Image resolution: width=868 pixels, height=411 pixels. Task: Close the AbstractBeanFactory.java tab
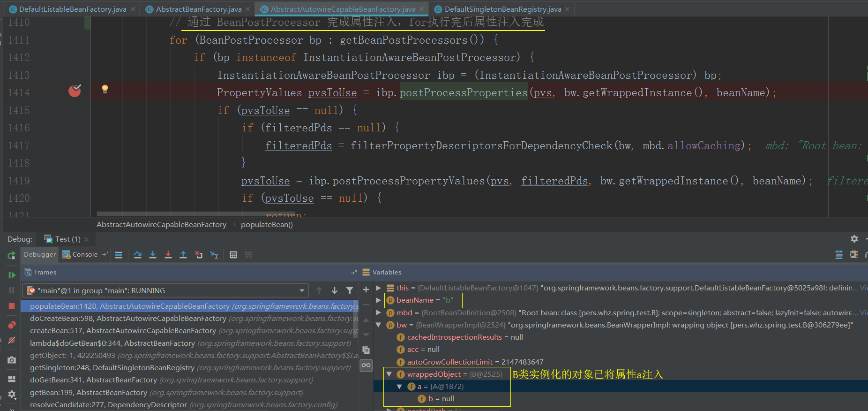click(248, 9)
